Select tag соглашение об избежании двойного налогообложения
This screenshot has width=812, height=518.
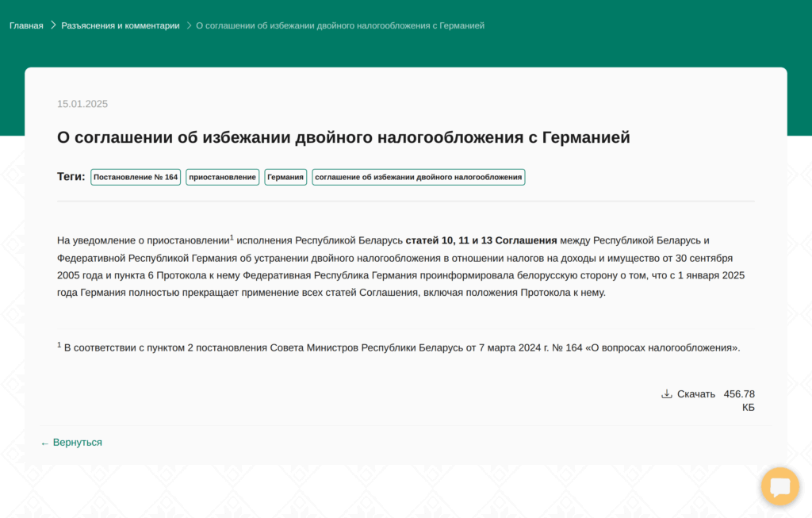coord(419,177)
